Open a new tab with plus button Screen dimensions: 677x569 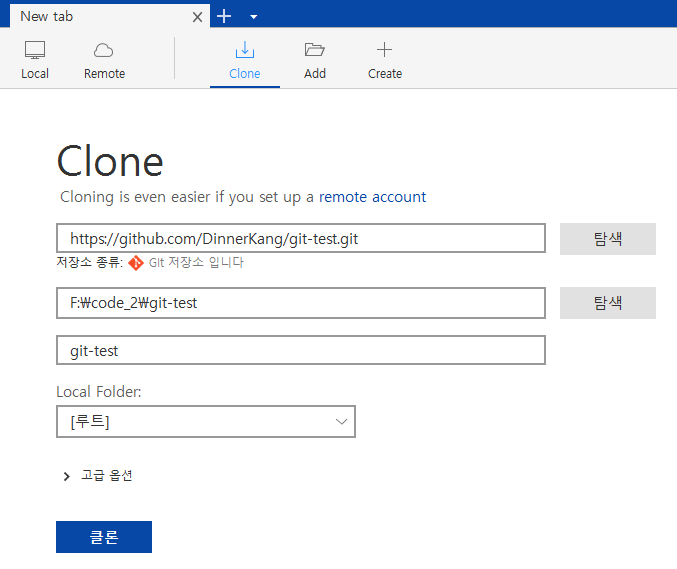click(x=224, y=17)
